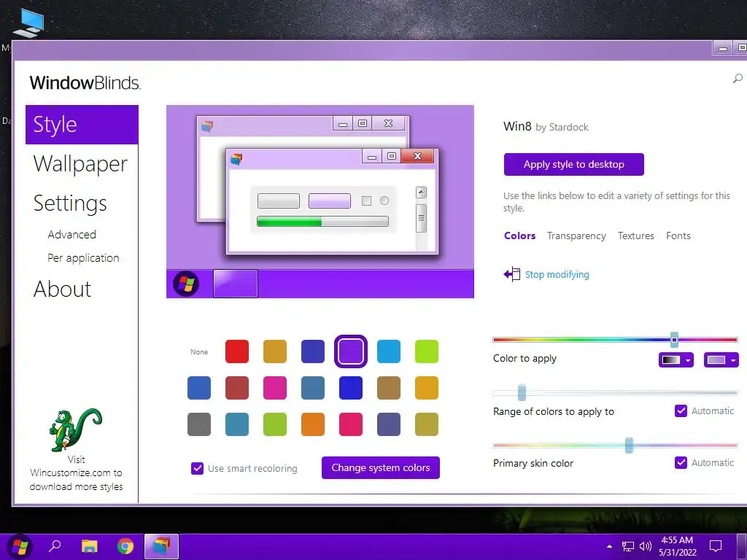Toggle Automatic for primary skin color
The width and height of the screenshot is (747, 560).
(681, 462)
